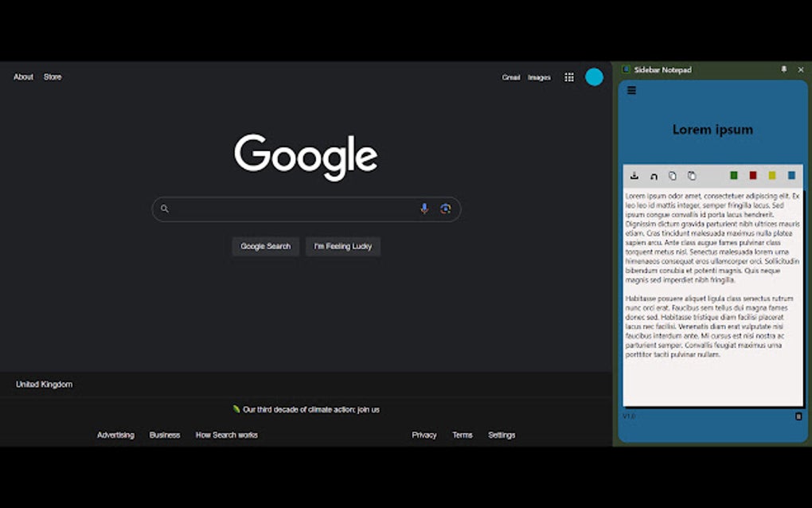812x508 pixels.
Task: Undo the last edit in the notepad
Action: coord(654,175)
